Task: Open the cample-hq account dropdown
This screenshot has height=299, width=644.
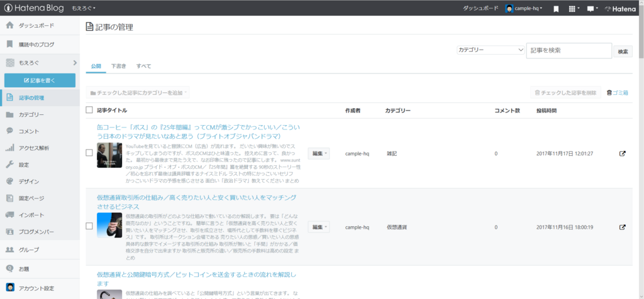Action: pos(528,8)
